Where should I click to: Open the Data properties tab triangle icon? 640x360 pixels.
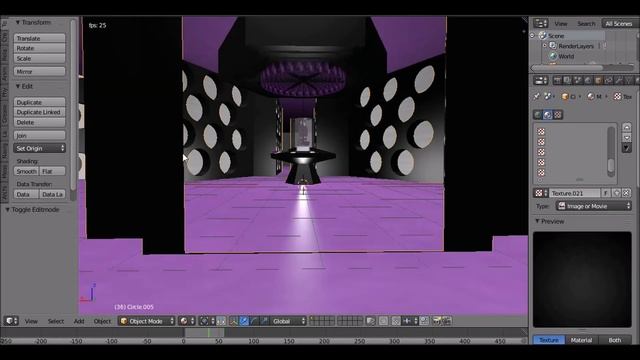point(629,80)
